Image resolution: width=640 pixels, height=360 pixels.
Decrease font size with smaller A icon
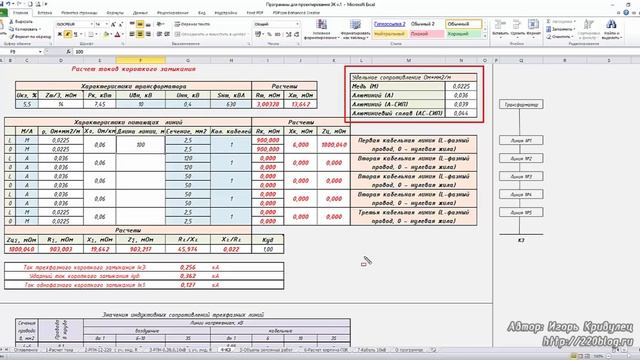pos(121,24)
